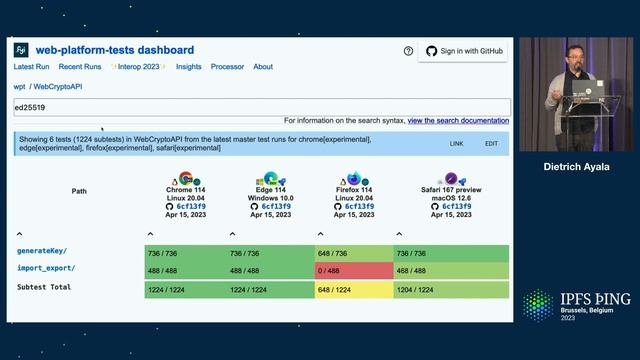
Task: Sort by Safari column caret
Action: click(x=399, y=234)
